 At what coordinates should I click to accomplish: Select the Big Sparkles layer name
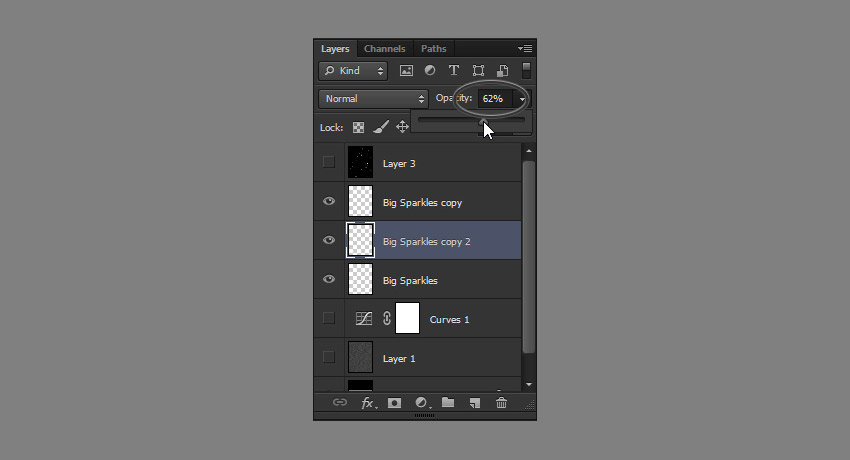(410, 281)
